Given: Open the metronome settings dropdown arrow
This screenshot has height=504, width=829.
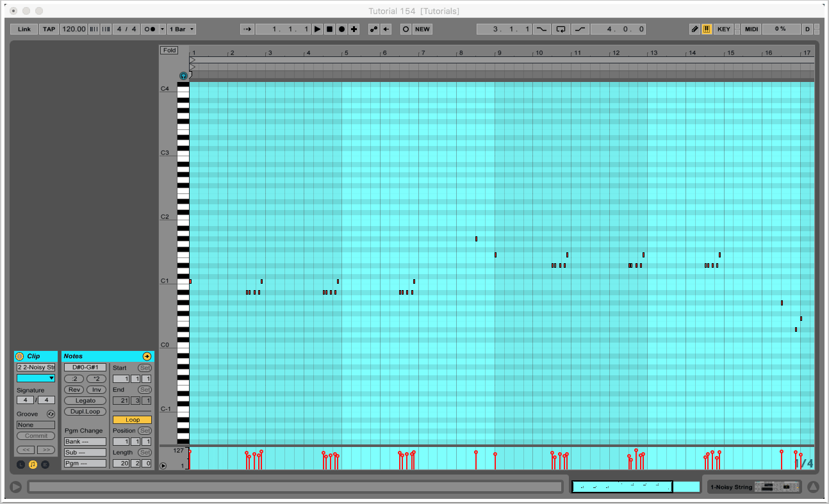Looking at the screenshot, I should pyautogui.click(x=163, y=29).
